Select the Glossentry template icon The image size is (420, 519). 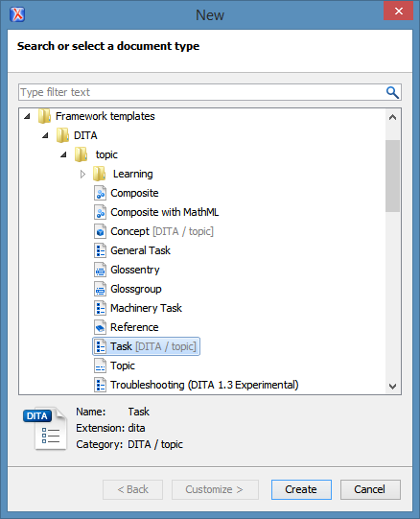[100, 270]
